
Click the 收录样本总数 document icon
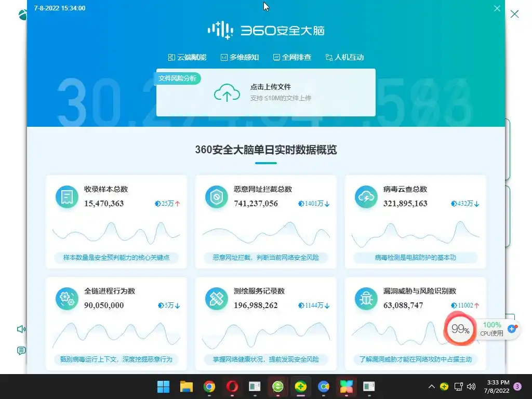click(67, 197)
